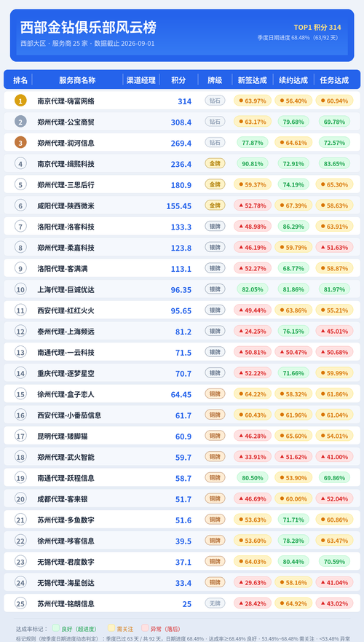Viewport: 364px width, 642px height.
Task: Click the red 异常 legend swatch
Action: pyautogui.click(x=144, y=628)
